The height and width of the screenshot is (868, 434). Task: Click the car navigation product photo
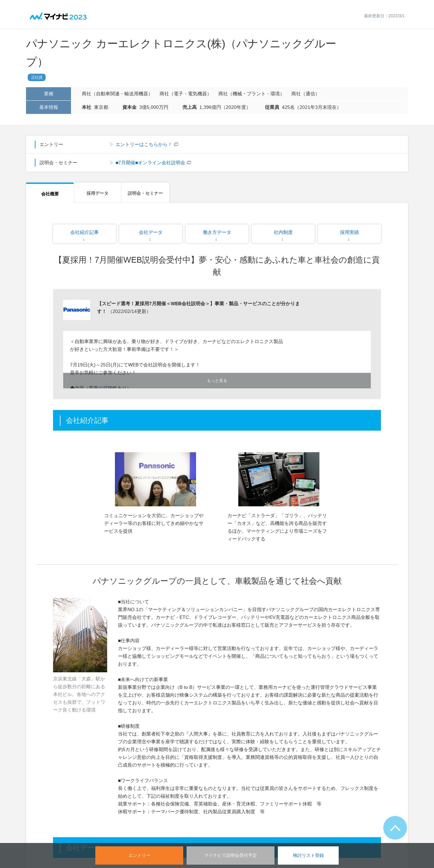coord(279,479)
